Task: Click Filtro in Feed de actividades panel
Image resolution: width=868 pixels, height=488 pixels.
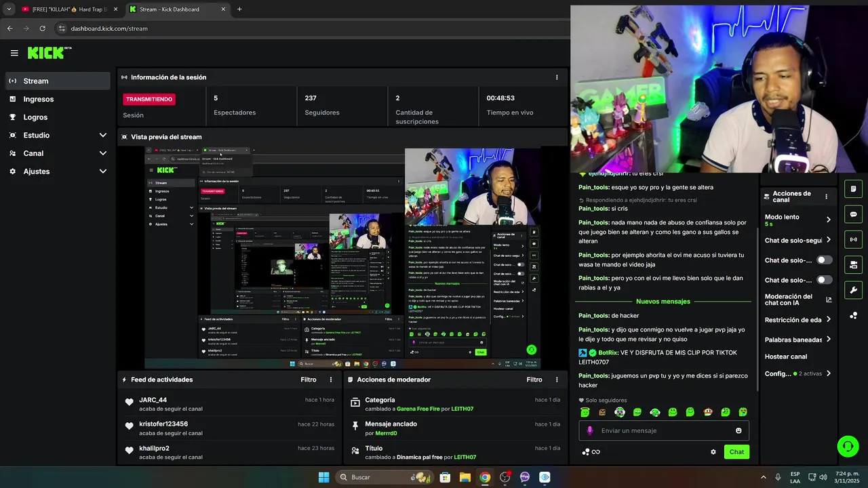Action: click(x=309, y=380)
